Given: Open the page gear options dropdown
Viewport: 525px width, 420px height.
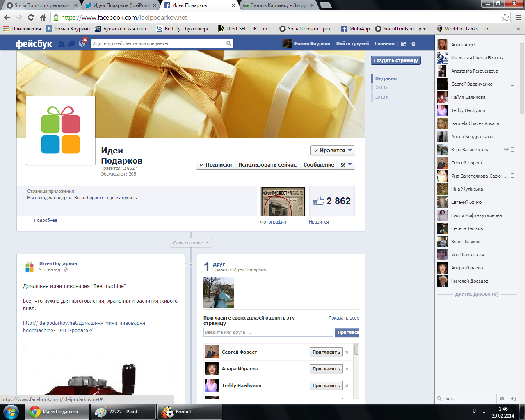Looking at the screenshot, I should tap(346, 165).
